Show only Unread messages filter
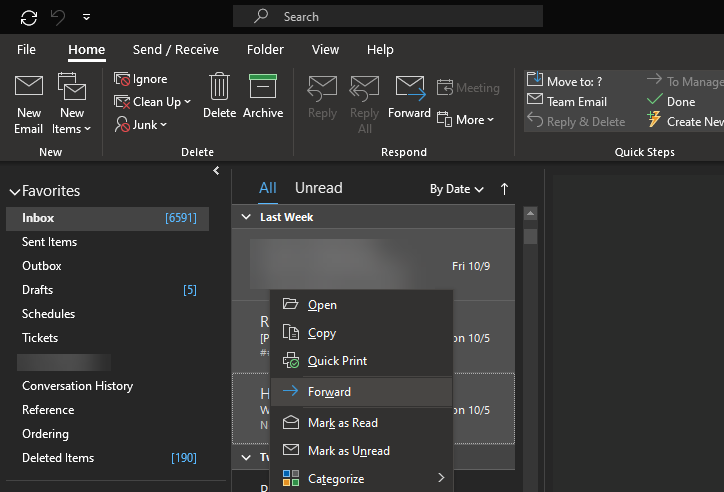 click(x=318, y=188)
